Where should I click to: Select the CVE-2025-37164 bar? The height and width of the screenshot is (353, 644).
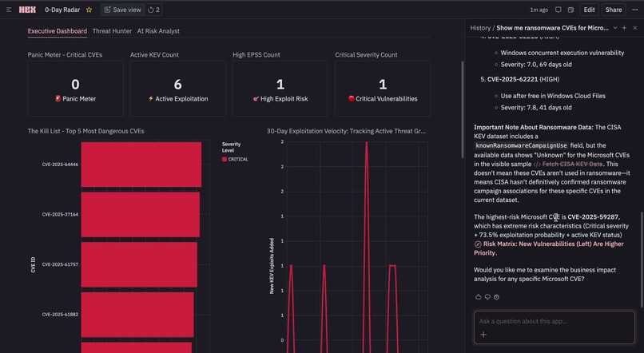point(141,215)
